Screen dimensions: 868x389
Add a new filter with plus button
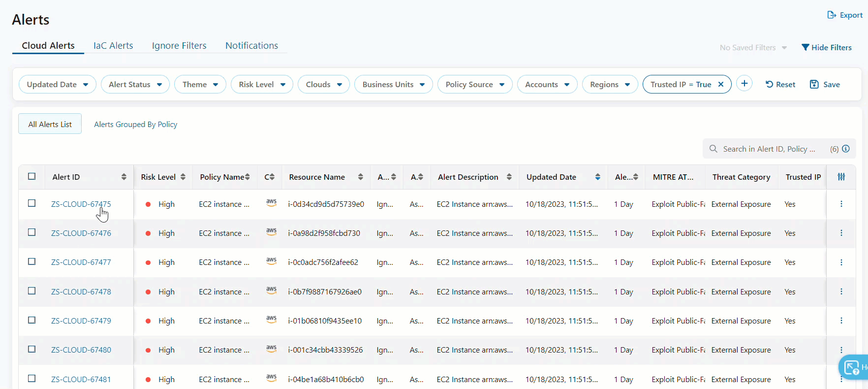coord(744,84)
